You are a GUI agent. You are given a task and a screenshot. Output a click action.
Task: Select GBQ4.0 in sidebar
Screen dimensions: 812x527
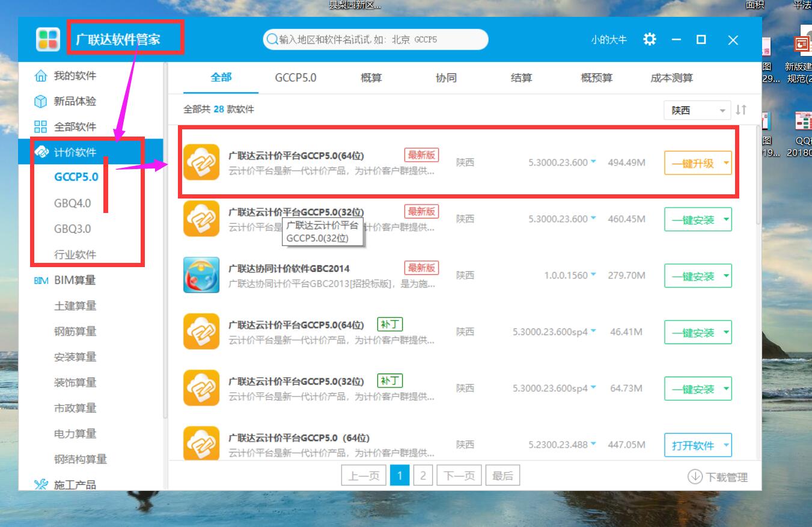click(x=73, y=203)
